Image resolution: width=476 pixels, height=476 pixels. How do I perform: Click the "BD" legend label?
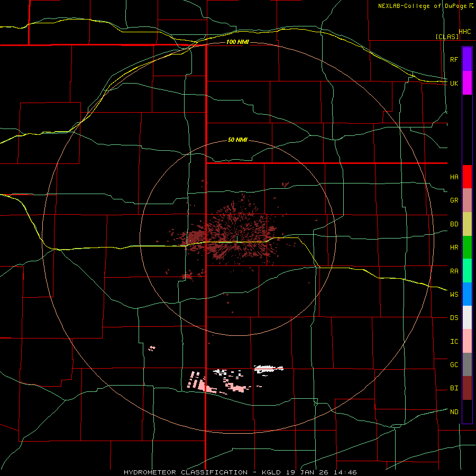tap(454, 224)
